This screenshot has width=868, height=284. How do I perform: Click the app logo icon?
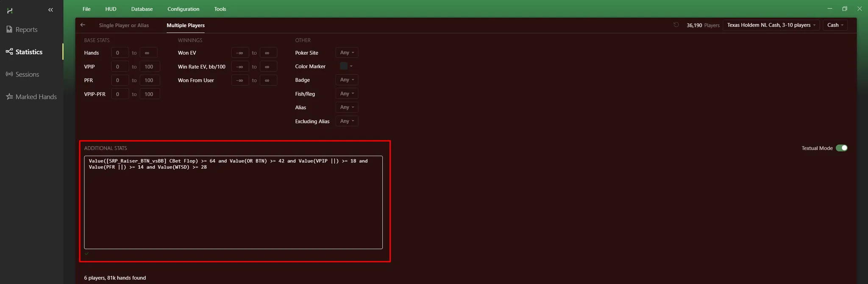pyautogui.click(x=10, y=10)
